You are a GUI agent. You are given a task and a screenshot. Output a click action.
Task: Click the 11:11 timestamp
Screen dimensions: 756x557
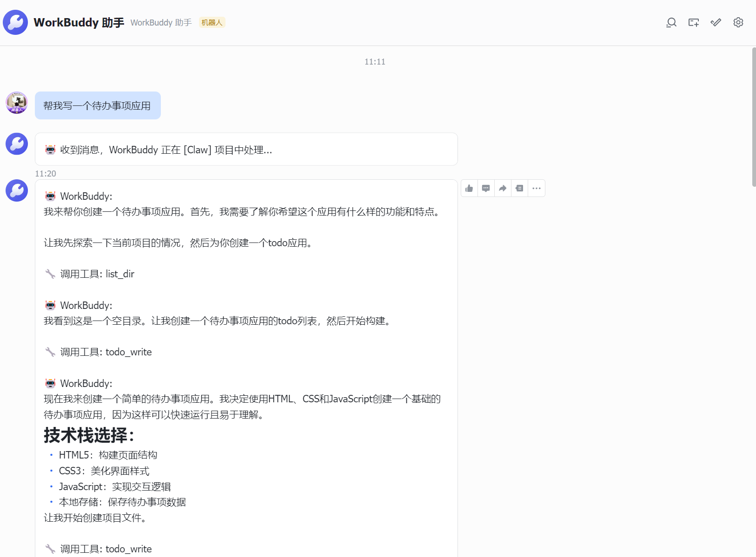point(375,62)
